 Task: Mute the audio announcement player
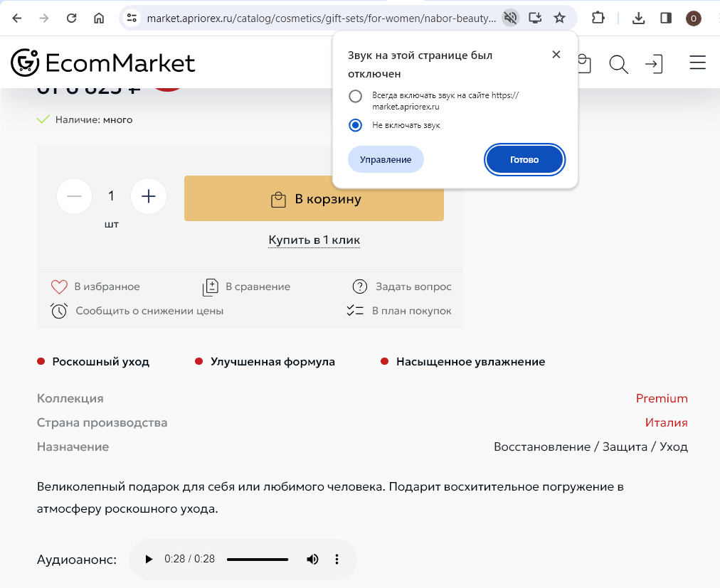pos(312,559)
